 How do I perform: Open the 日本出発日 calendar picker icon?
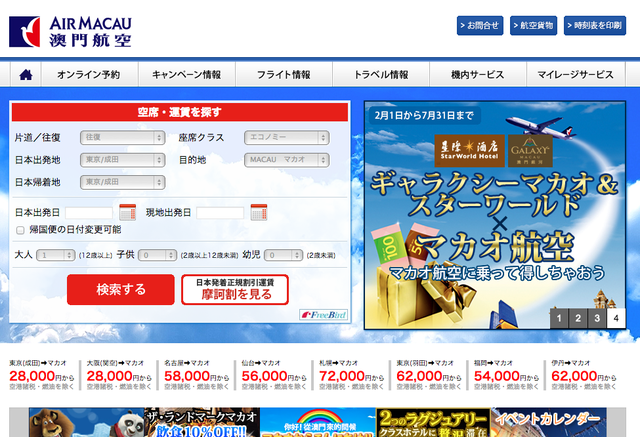[x=127, y=212]
